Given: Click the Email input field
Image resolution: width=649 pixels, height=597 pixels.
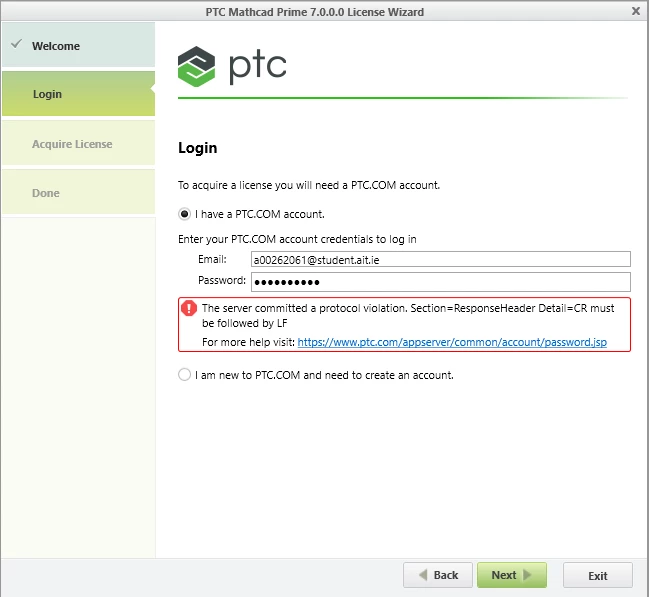Looking at the screenshot, I should click(440, 260).
